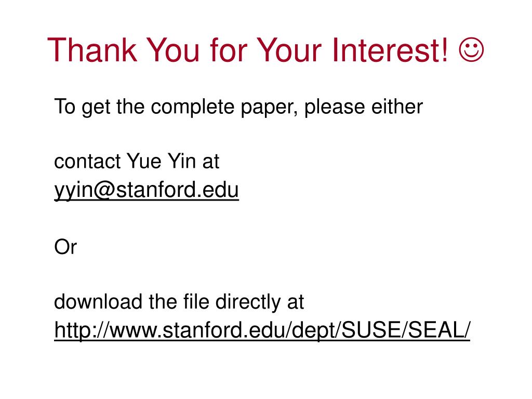This screenshot has height=399, width=532.
Task: Click the 'Thank You for Your Interest!' title
Action: (265, 50)
